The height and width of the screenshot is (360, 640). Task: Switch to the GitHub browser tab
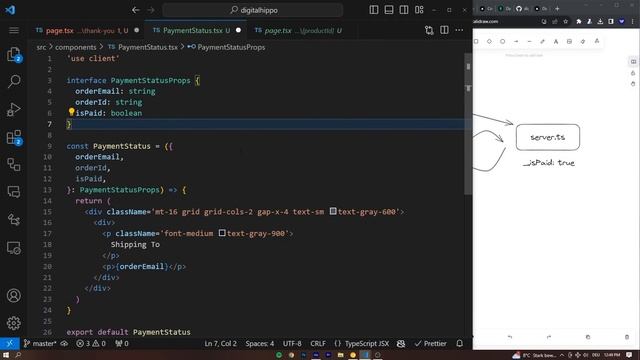(522, 9)
